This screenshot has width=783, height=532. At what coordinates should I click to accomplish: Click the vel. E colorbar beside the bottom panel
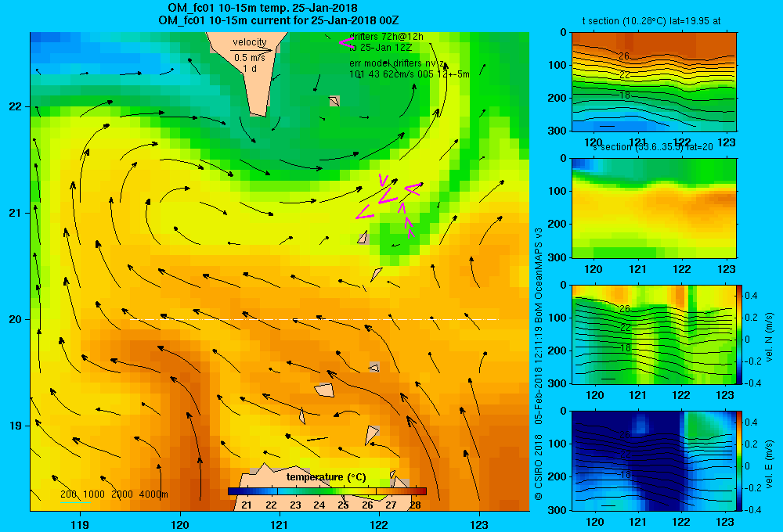click(740, 461)
